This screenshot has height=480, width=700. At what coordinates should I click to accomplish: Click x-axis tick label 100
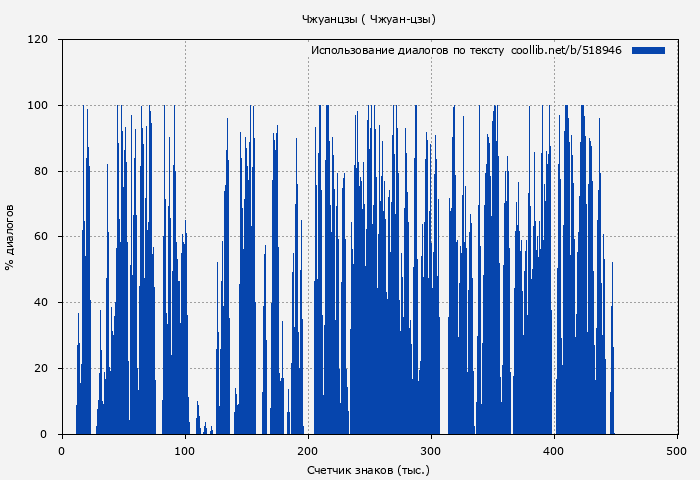click(x=185, y=450)
